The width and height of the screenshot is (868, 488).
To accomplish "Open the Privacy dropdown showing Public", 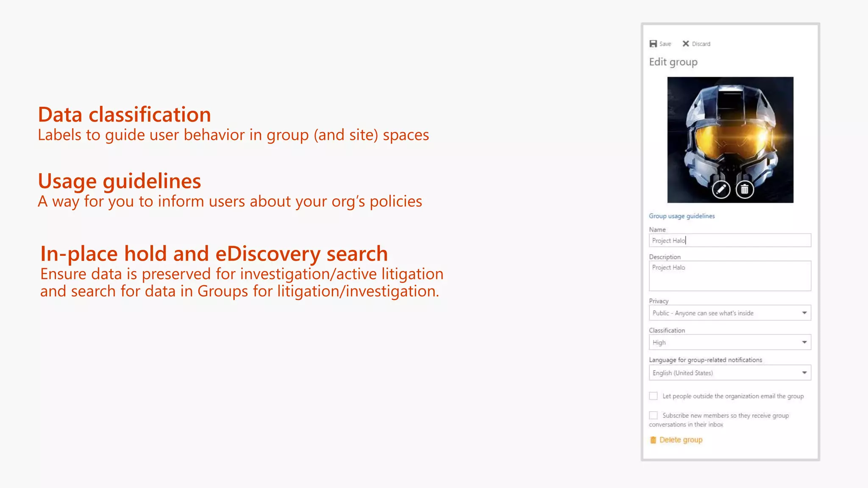I will (x=730, y=313).
